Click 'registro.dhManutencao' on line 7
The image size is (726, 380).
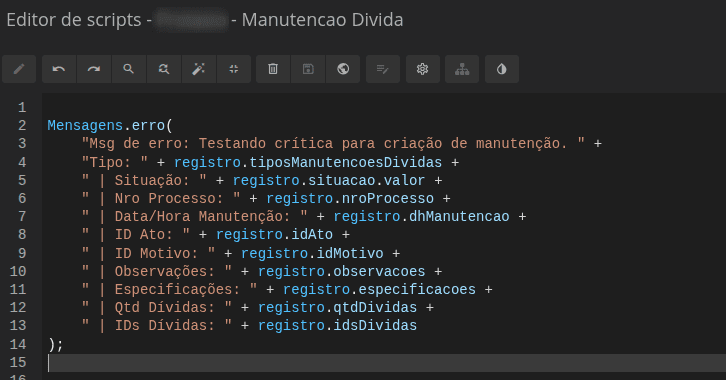click(x=421, y=217)
